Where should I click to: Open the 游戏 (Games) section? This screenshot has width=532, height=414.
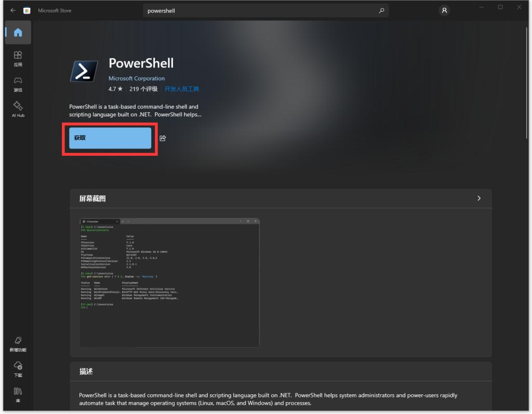point(18,84)
